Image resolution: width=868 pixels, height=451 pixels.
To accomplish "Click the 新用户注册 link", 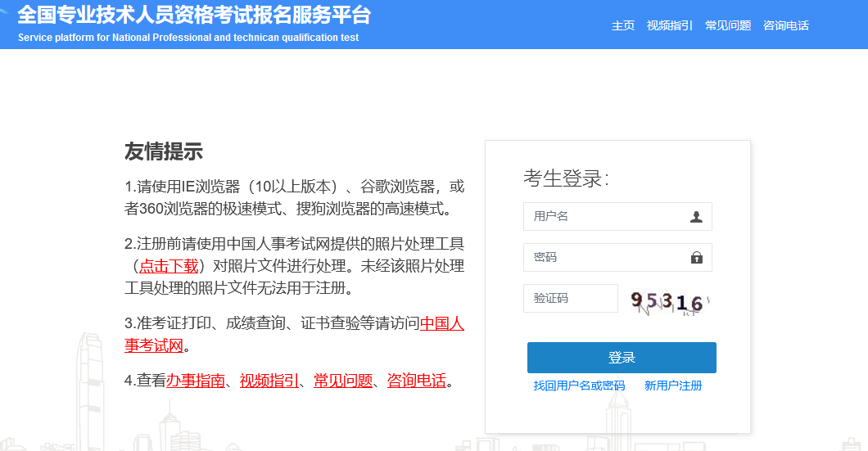I will coord(672,386).
